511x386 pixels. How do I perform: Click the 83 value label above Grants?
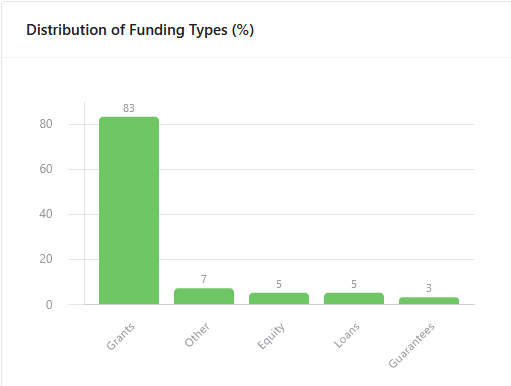click(129, 108)
